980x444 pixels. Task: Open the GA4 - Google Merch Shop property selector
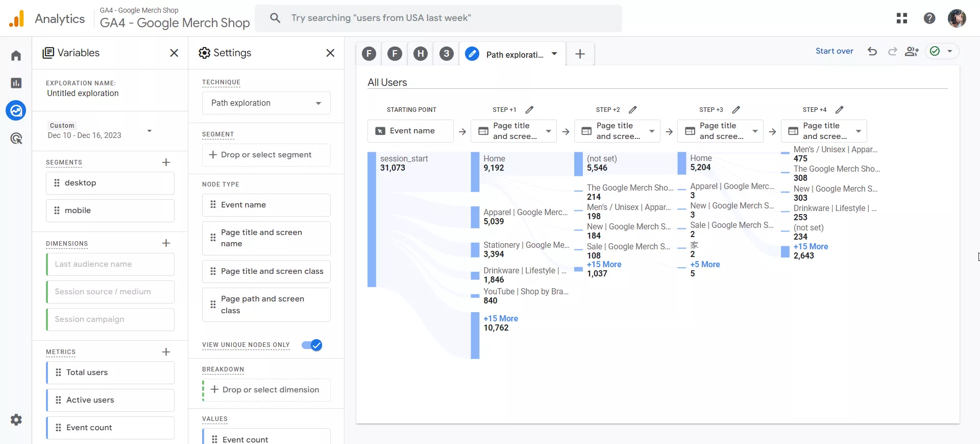click(175, 18)
